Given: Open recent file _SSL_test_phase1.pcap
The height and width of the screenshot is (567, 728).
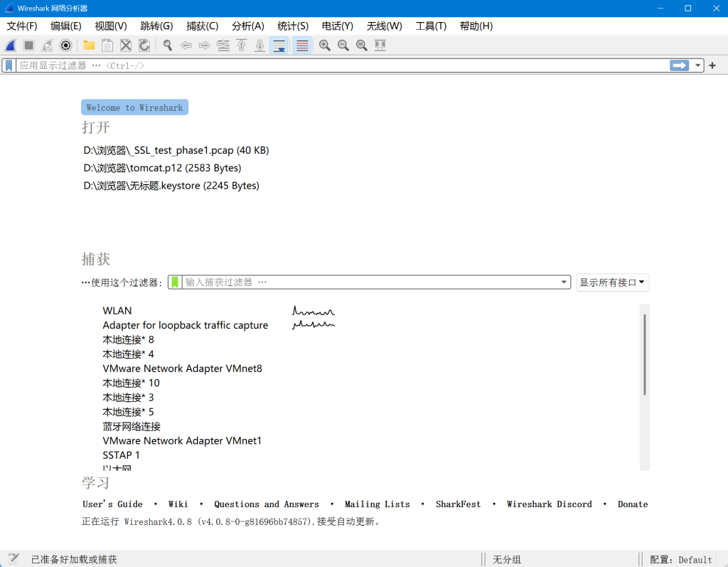Looking at the screenshot, I should click(176, 150).
